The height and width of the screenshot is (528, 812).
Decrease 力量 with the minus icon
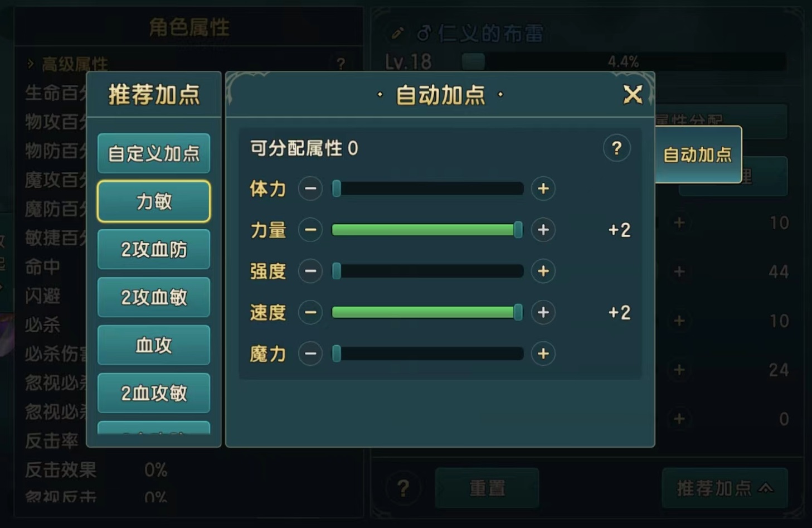[310, 230]
